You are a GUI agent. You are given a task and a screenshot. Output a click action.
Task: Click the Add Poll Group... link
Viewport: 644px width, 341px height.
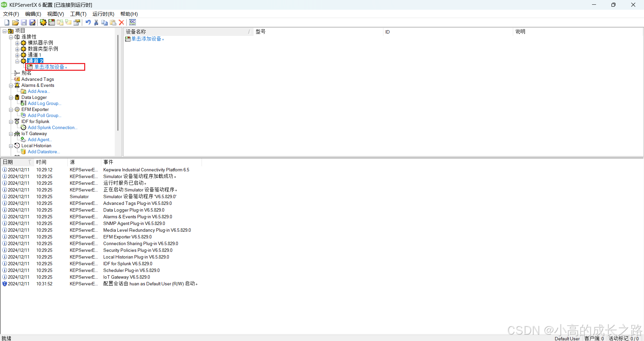click(44, 115)
